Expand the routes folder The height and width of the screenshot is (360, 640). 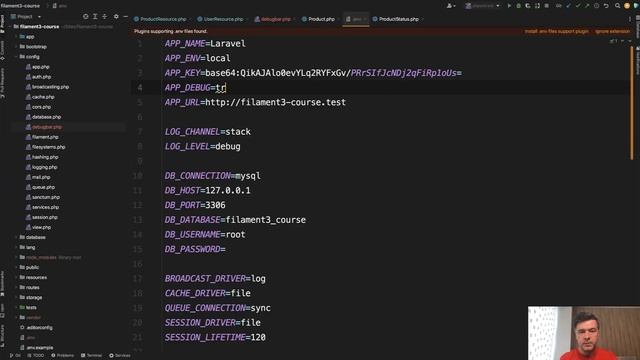click(x=16, y=287)
